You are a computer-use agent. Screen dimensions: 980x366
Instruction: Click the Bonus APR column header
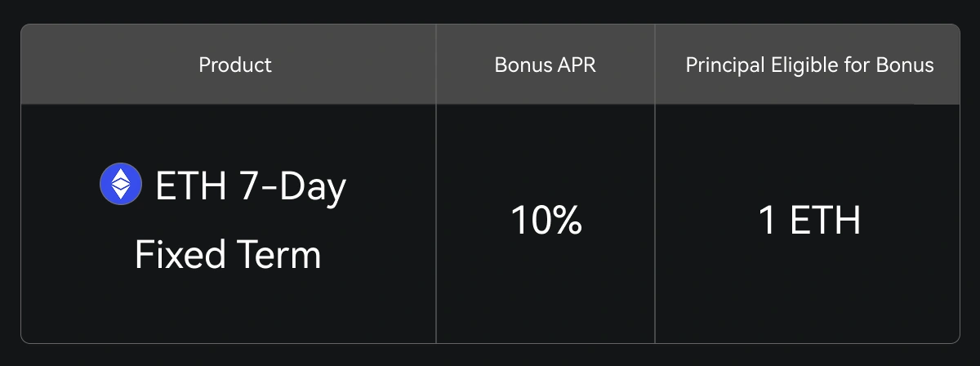coord(545,65)
